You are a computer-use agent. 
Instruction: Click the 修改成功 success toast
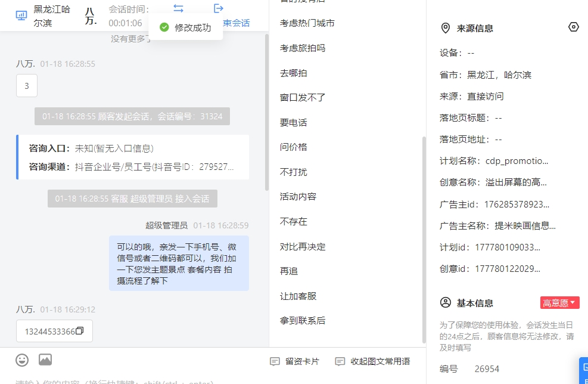[x=186, y=27]
